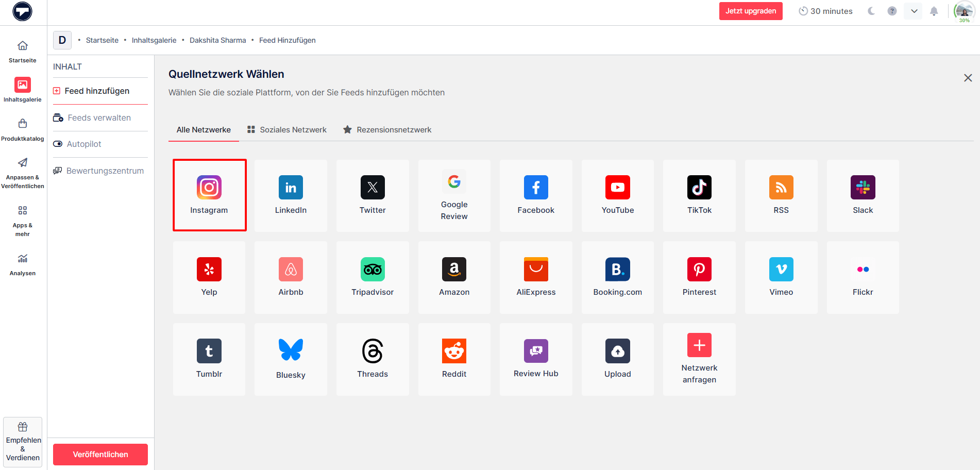Click the Jetzt upgraden button
980x470 pixels.
(751, 11)
